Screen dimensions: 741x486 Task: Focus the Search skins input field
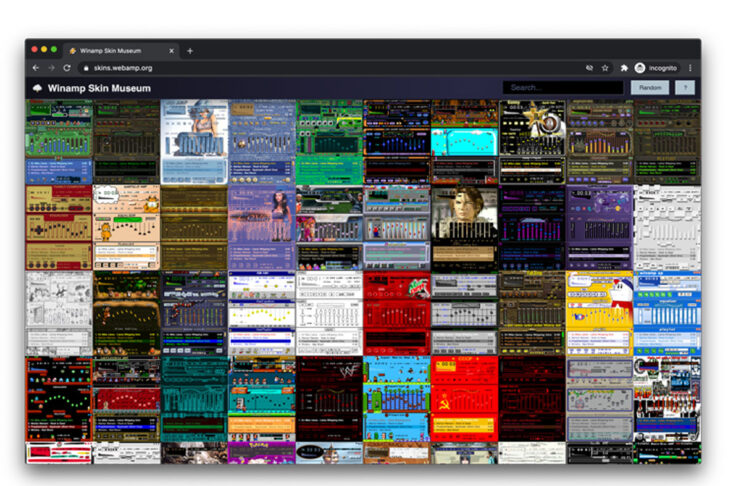point(563,87)
